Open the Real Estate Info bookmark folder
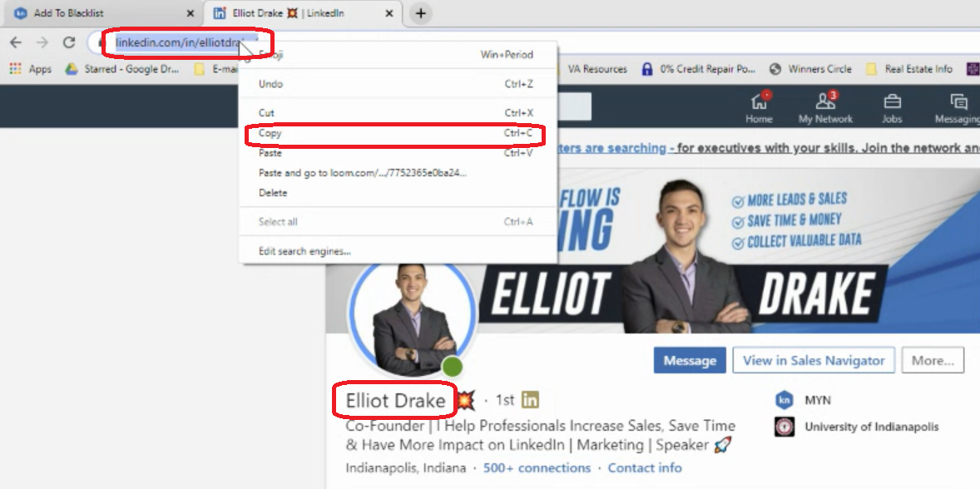The width and height of the screenshot is (980, 489). click(x=909, y=69)
